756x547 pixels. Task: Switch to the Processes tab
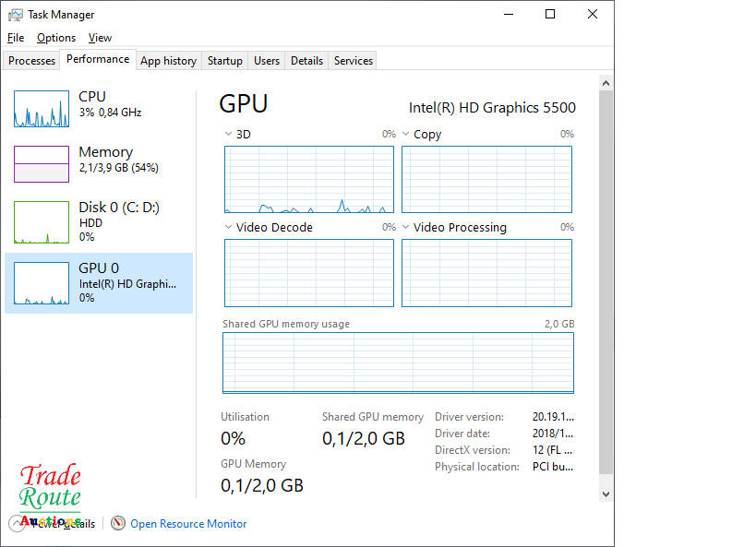point(32,61)
